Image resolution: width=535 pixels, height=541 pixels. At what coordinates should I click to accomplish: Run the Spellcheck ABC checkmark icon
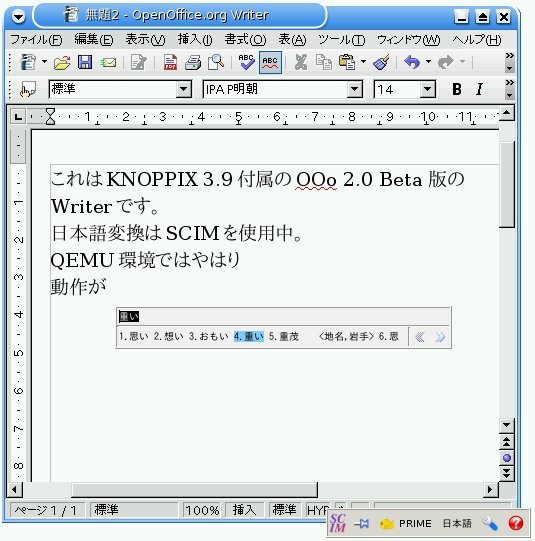(x=246, y=62)
